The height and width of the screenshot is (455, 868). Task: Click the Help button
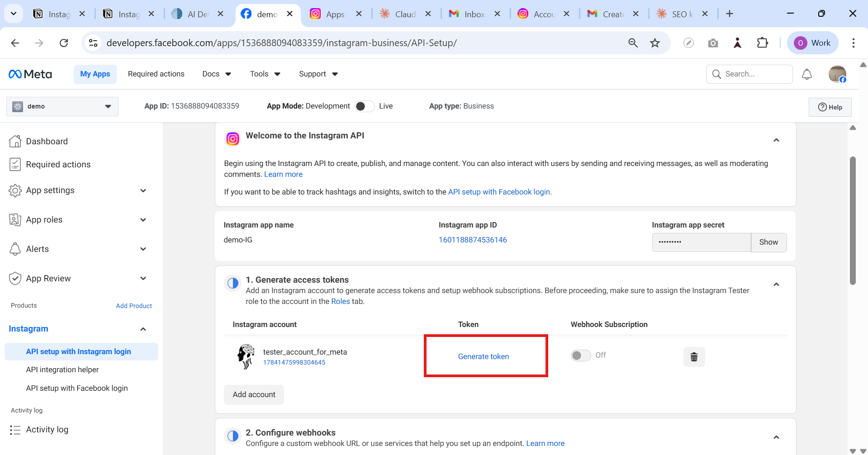click(x=830, y=107)
